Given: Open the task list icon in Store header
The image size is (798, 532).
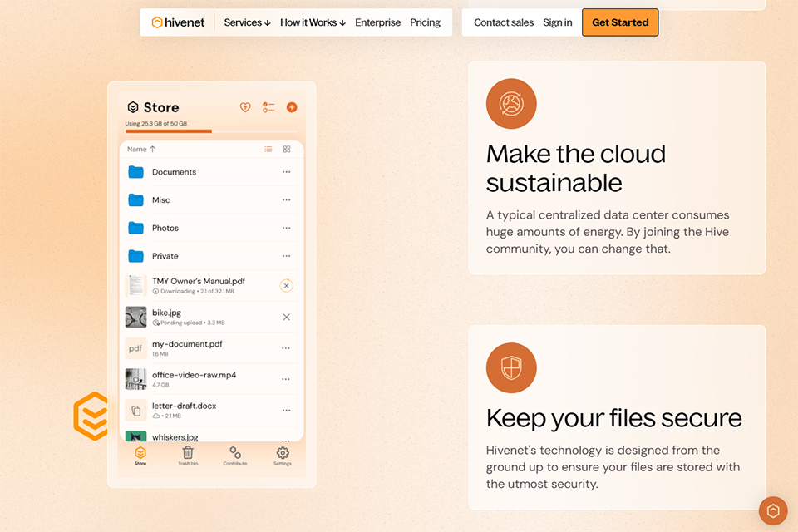Looking at the screenshot, I should coord(268,107).
